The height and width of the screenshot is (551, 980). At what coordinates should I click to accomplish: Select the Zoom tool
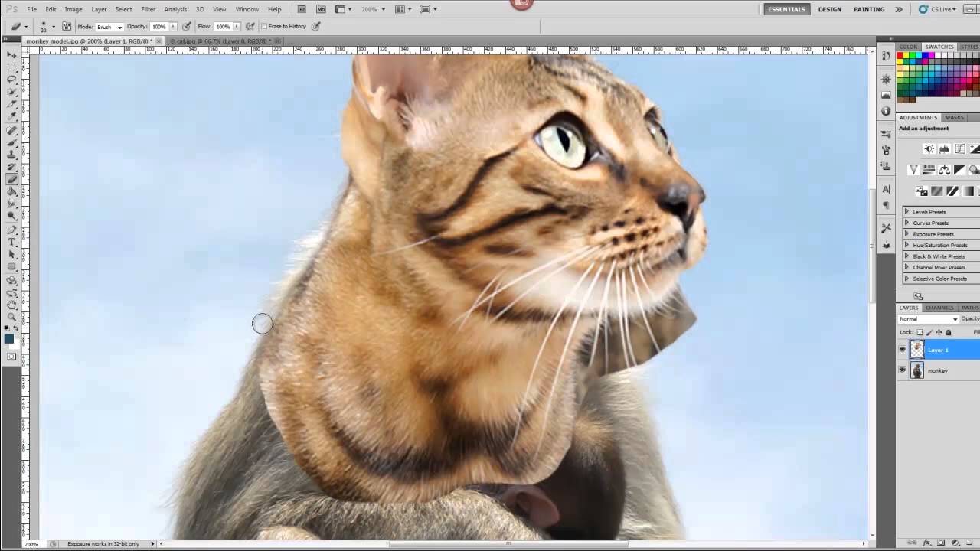pyautogui.click(x=11, y=317)
